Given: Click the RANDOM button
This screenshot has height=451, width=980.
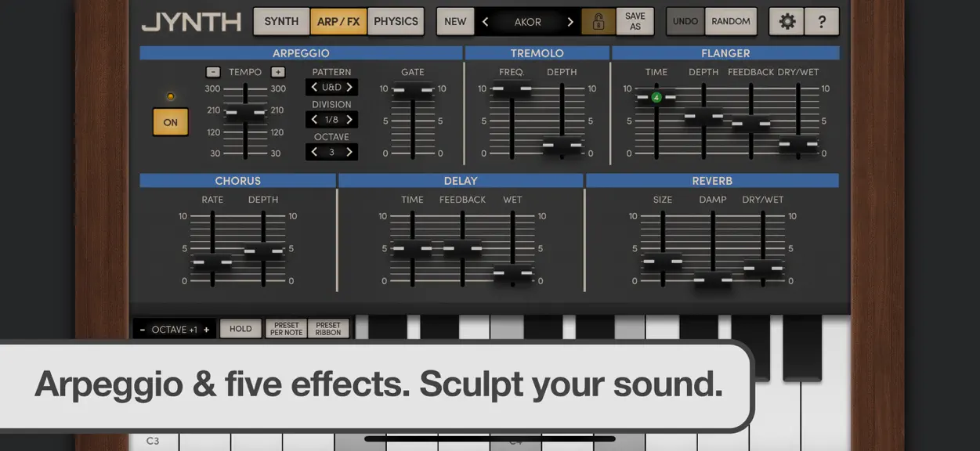Looking at the screenshot, I should (x=731, y=22).
